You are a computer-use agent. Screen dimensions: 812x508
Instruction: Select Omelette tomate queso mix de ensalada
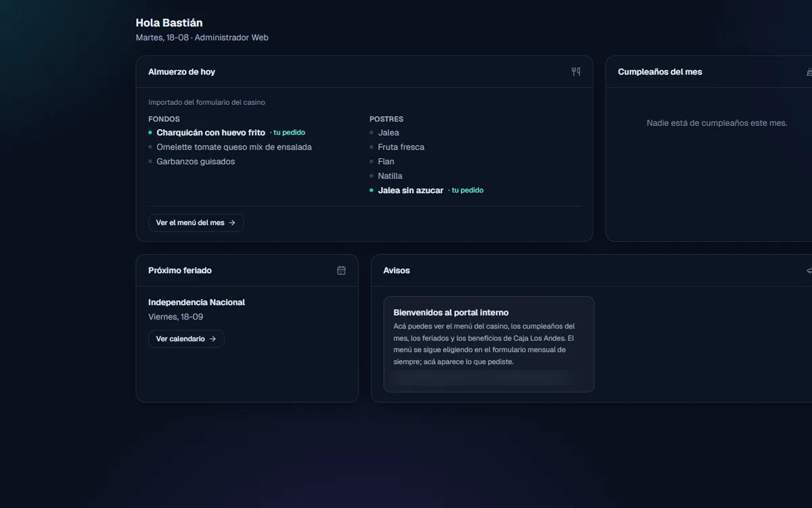point(234,147)
